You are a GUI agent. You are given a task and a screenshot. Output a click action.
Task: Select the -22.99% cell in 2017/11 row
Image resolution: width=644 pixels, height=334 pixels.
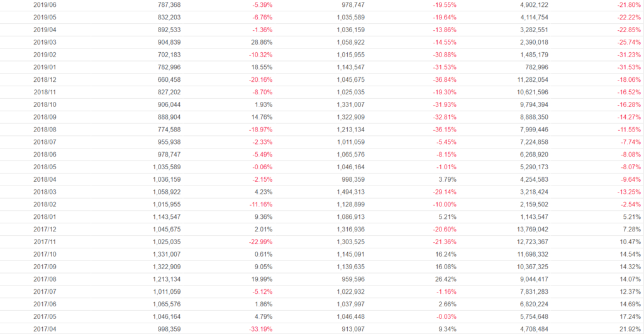pyautogui.click(x=259, y=242)
